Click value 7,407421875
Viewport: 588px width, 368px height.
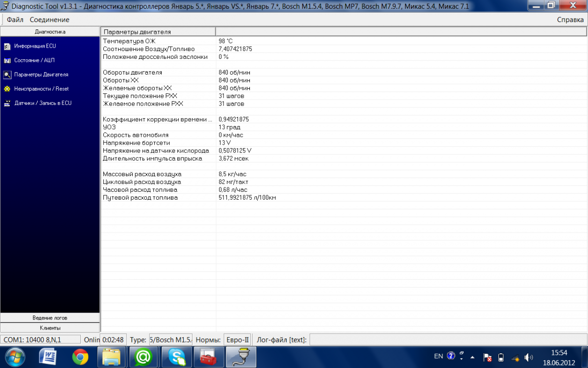pos(236,49)
